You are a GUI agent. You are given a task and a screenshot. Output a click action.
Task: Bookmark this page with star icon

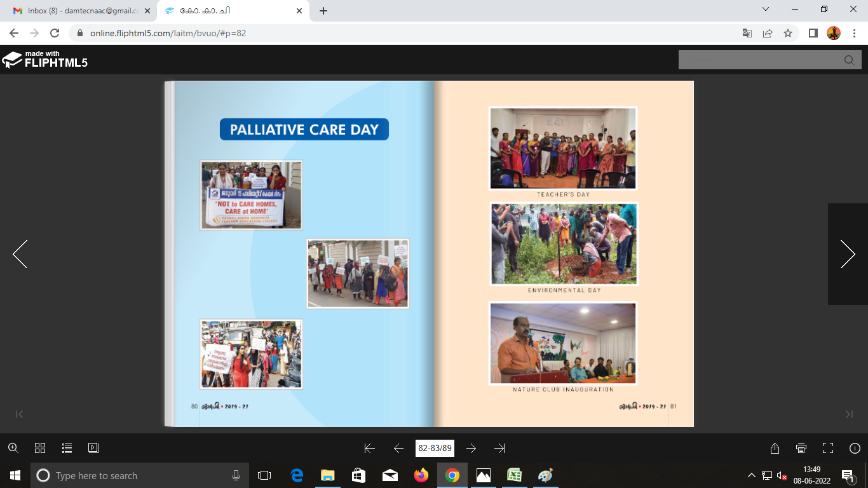[x=788, y=33]
